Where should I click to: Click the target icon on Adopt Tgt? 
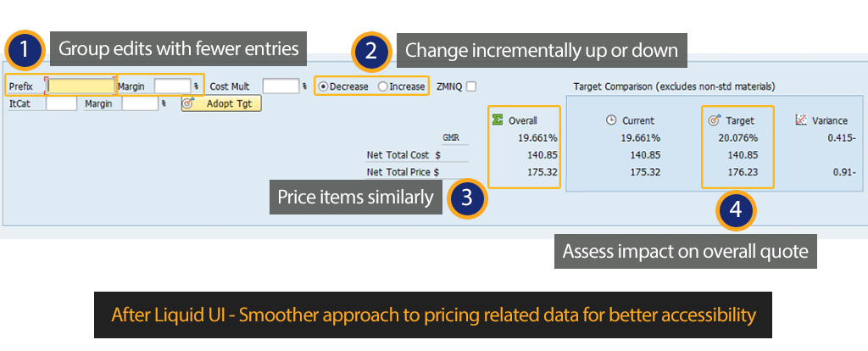pyautogui.click(x=188, y=103)
